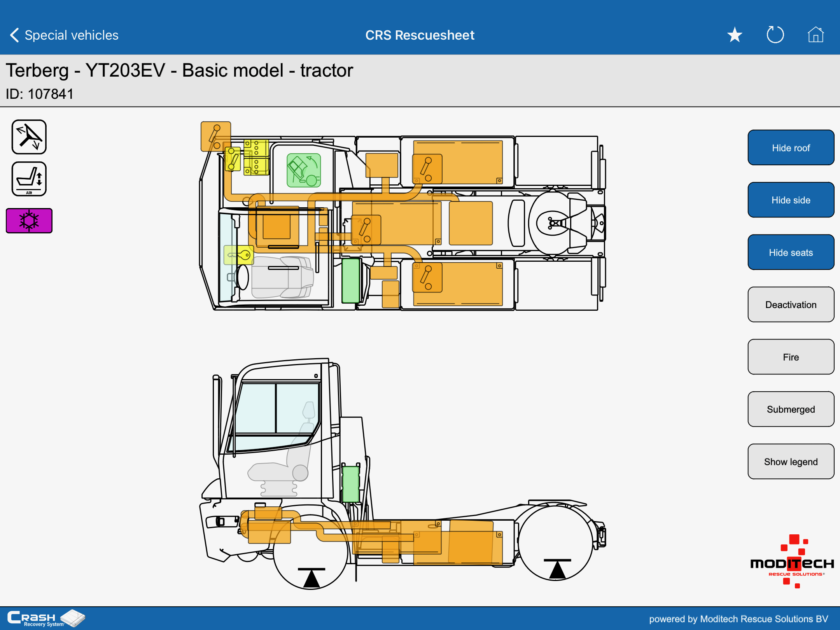Select the adjustable steering column icon
Screen dimensions: 840x630
tap(29, 137)
